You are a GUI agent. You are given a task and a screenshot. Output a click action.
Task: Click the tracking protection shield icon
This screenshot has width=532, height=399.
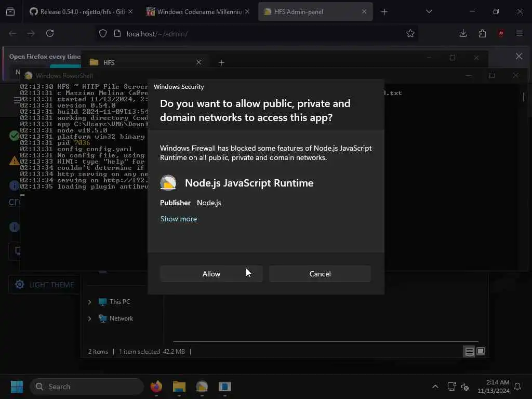click(x=103, y=33)
